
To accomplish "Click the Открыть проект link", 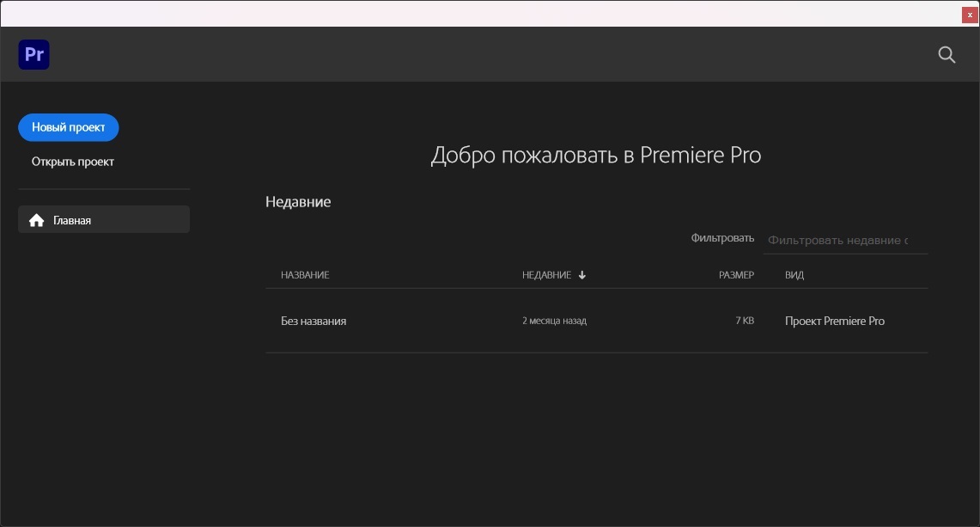I will 73,162.
